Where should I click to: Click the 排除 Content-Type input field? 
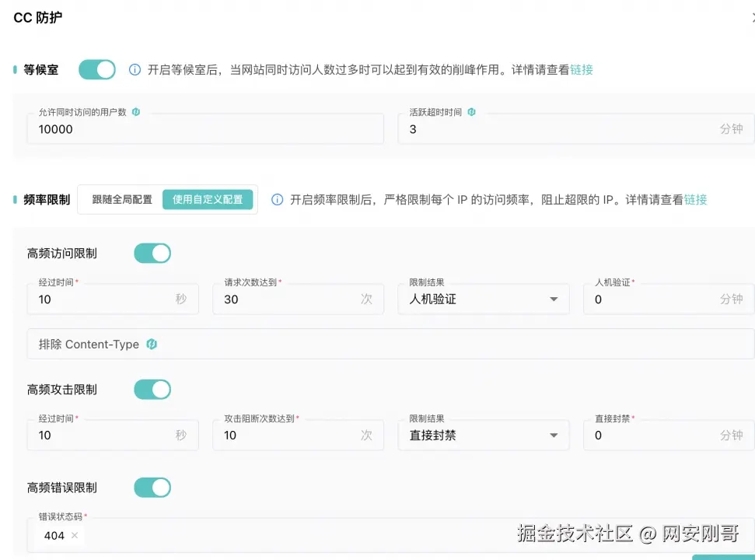[x=390, y=344]
